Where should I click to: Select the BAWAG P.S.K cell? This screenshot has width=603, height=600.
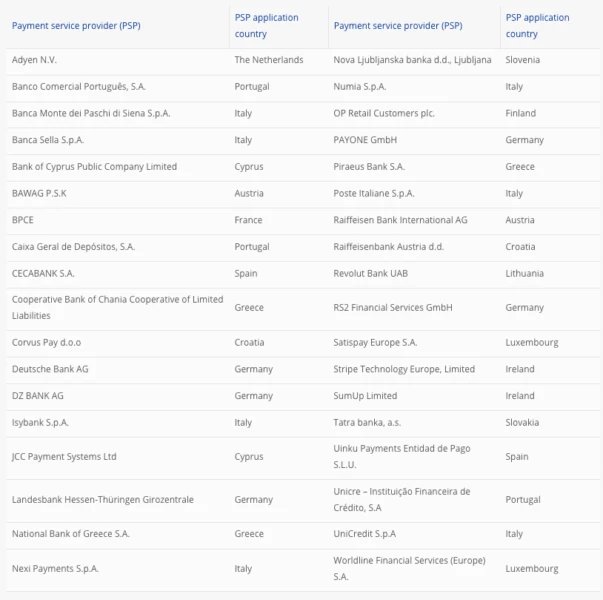pyautogui.click(x=39, y=193)
